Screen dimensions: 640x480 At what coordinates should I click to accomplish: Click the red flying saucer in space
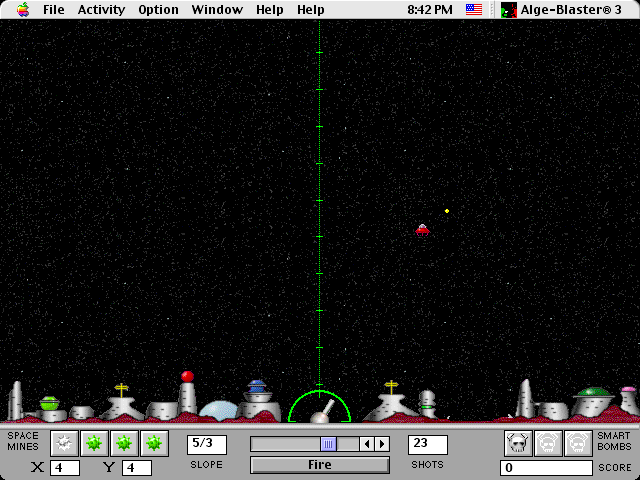[x=422, y=230]
